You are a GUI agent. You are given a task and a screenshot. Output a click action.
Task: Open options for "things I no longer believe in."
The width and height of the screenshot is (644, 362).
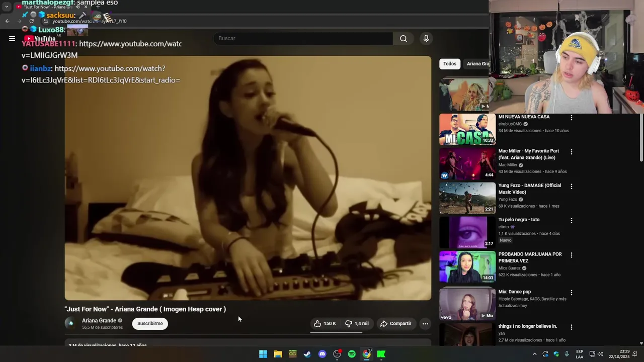click(571, 327)
